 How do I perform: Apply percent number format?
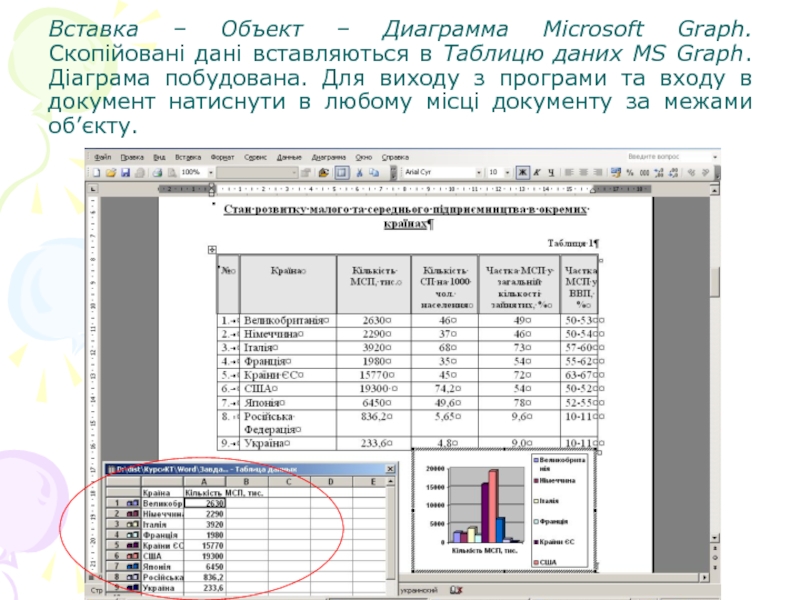pyautogui.click(x=630, y=173)
